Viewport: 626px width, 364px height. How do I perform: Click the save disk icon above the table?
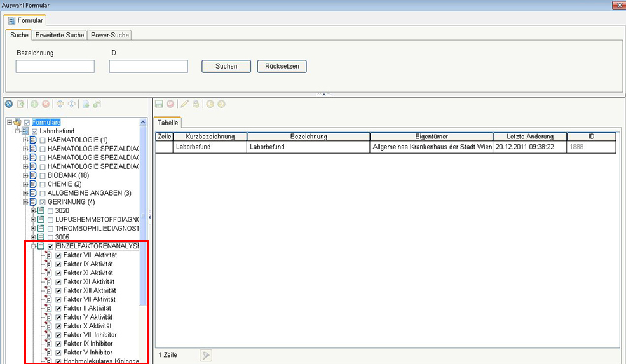[159, 104]
